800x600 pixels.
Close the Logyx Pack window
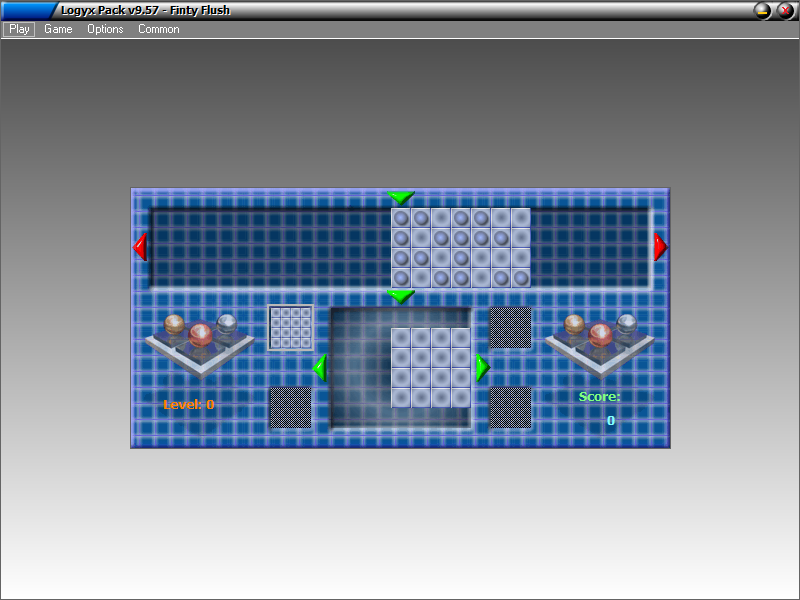[786, 11]
